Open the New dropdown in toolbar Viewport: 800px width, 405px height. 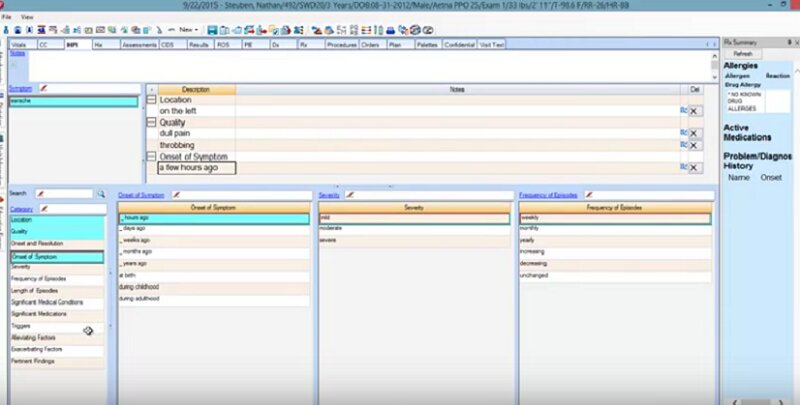[186, 30]
